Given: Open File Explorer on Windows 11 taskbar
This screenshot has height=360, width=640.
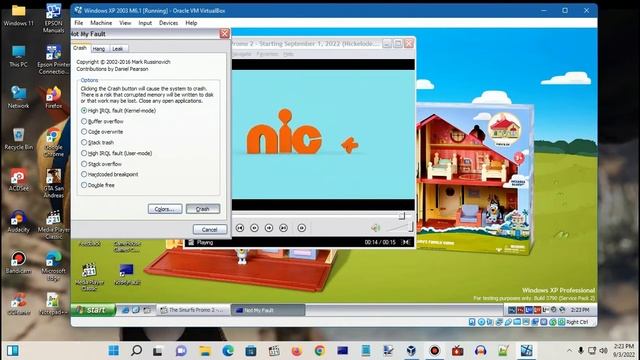Looking at the screenshot, I should [x=205, y=350].
